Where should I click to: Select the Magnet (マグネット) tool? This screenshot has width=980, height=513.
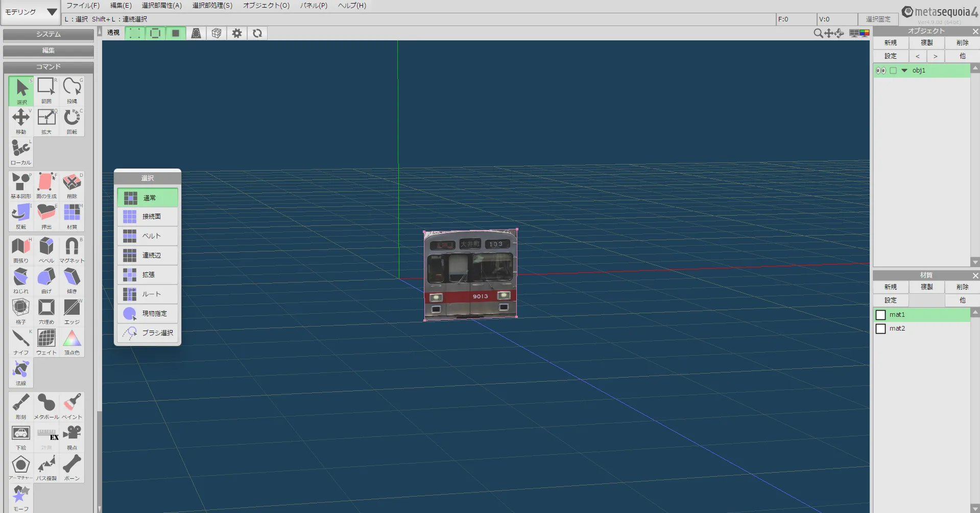pyautogui.click(x=72, y=249)
